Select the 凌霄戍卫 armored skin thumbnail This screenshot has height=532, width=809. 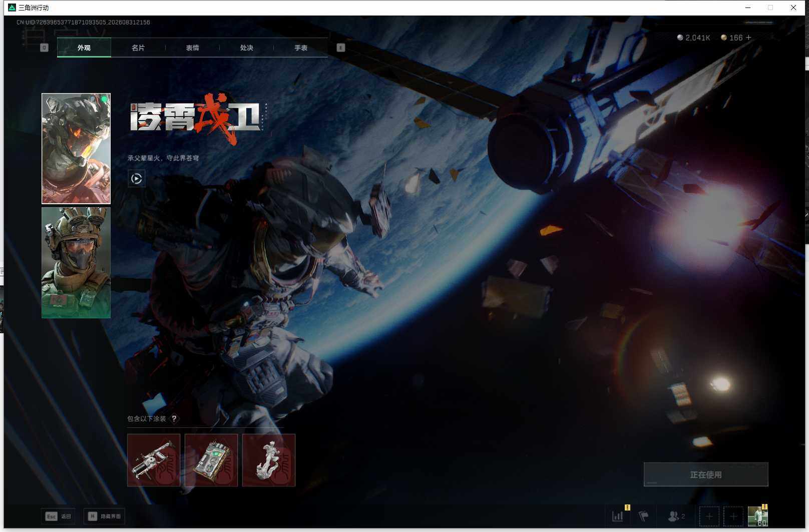(x=76, y=149)
